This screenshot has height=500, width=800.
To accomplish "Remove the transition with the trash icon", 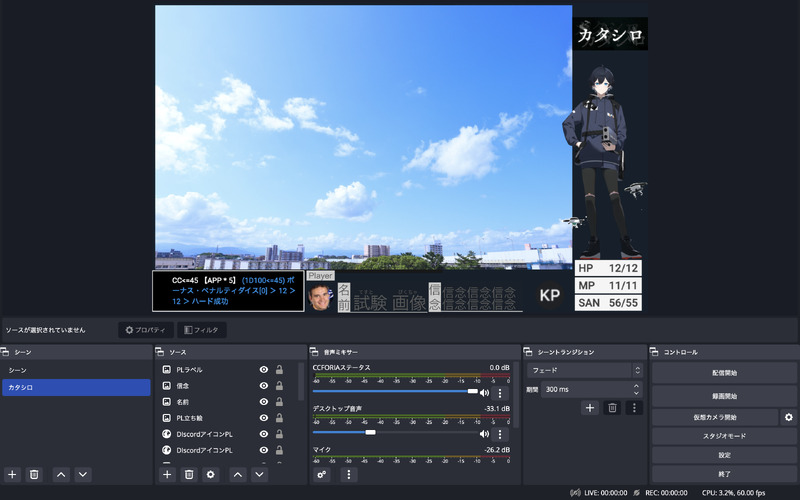I will pyautogui.click(x=612, y=408).
